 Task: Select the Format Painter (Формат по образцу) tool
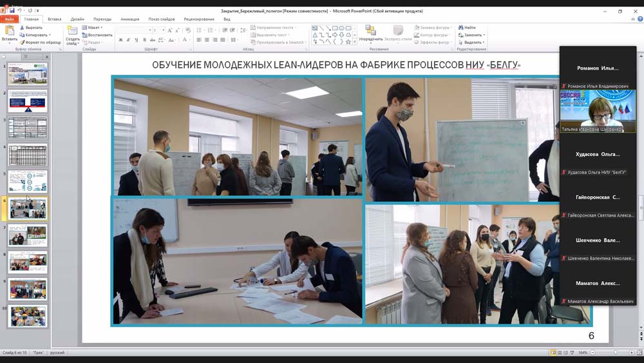pyautogui.click(x=23, y=42)
